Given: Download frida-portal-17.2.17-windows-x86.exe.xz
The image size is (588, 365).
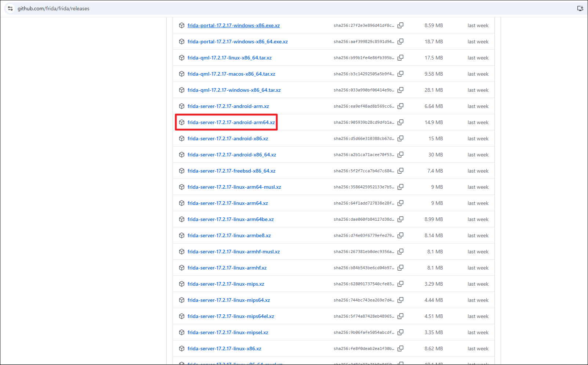Looking at the screenshot, I should click(x=233, y=25).
